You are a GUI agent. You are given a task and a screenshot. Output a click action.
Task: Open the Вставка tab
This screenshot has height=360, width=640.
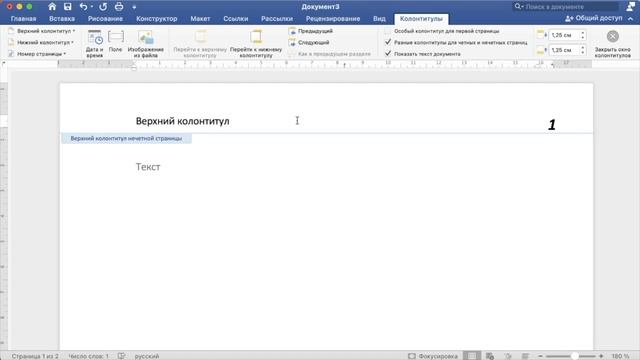62,19
